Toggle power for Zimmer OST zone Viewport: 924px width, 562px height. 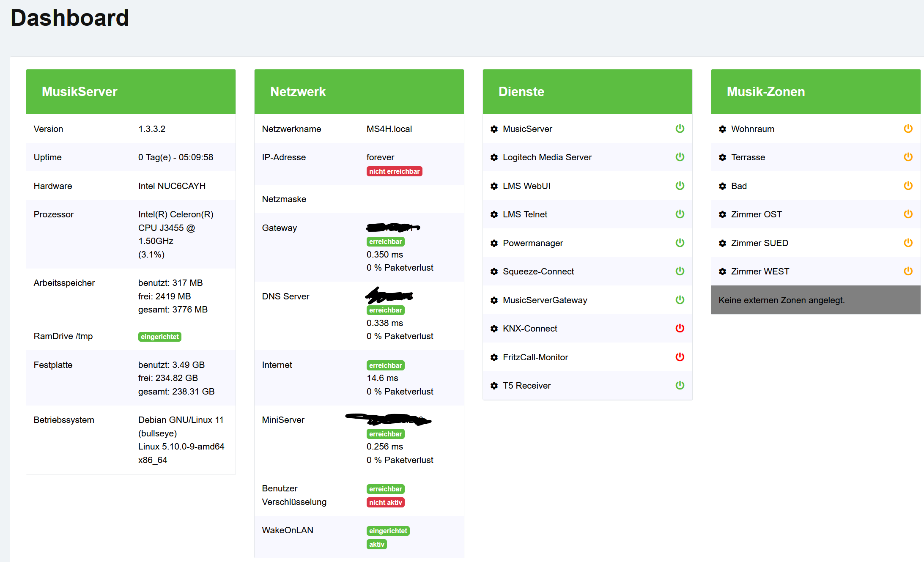908,214
